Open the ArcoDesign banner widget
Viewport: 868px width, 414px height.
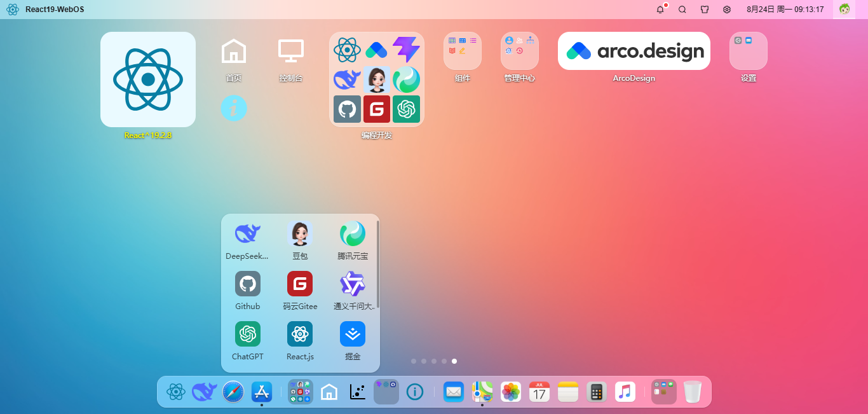634,51
